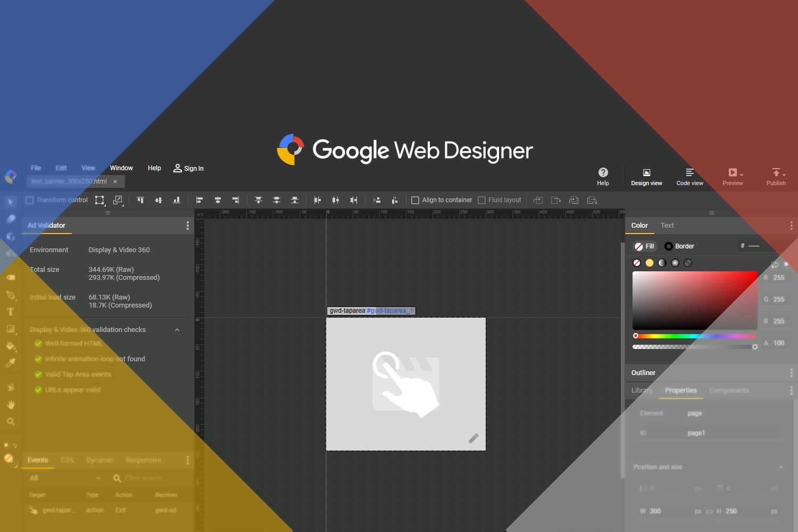Choose the Selection tool at the toolbar top
Image resolution: width=798 pixels, height=532 pixels.
[11, 202]
